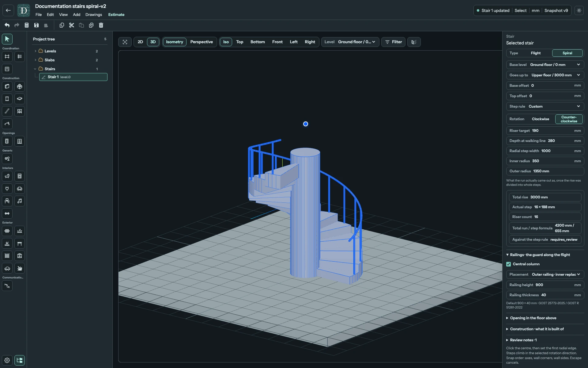Expand the Levels folder in Project tree
The image size is (588, 368).
click(x=35, y=51)
